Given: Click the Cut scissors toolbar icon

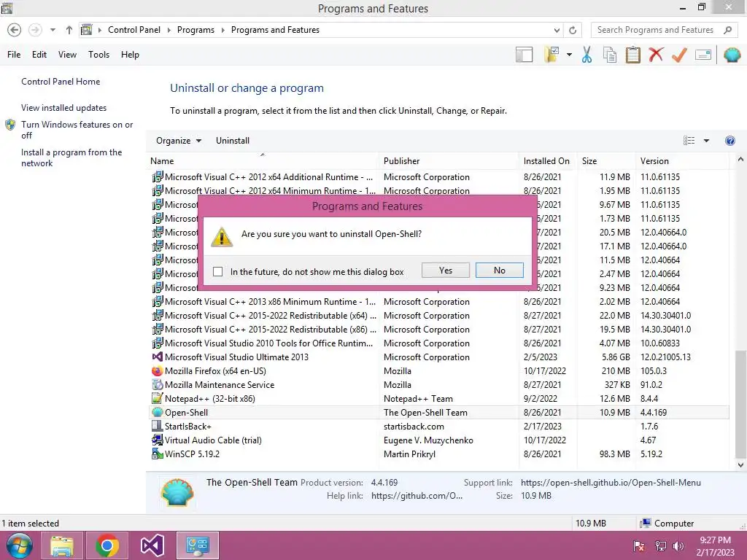Looking at the screenshot, I should pos(587,55).
